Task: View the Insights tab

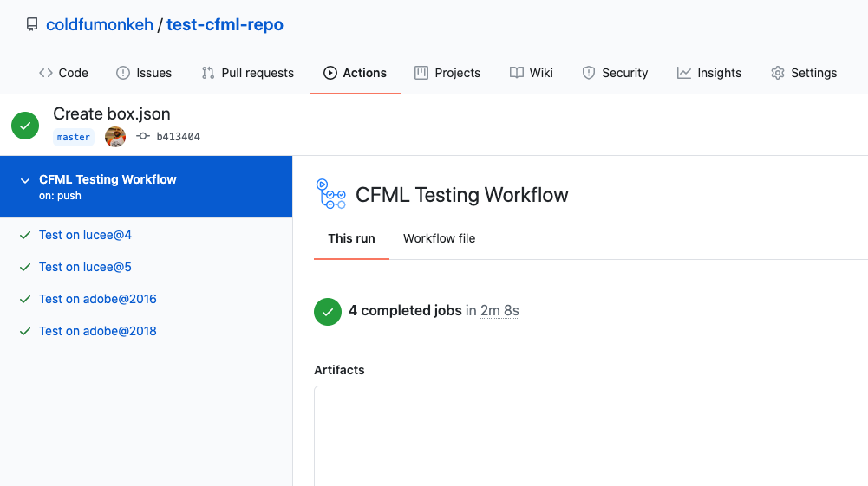Action: (709, 73)
